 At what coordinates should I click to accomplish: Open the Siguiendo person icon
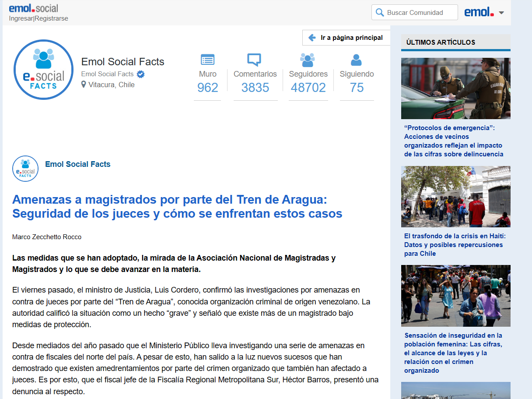[356, 60]
